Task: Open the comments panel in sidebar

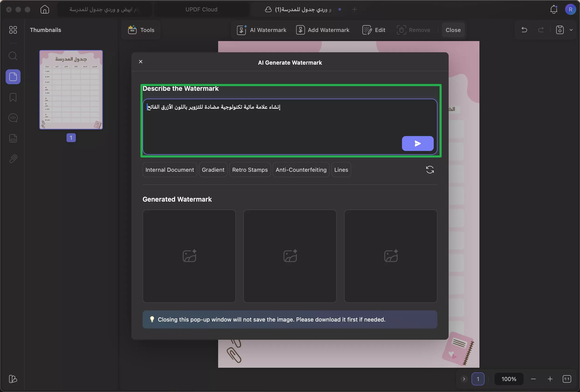Action: click(13, 118)
